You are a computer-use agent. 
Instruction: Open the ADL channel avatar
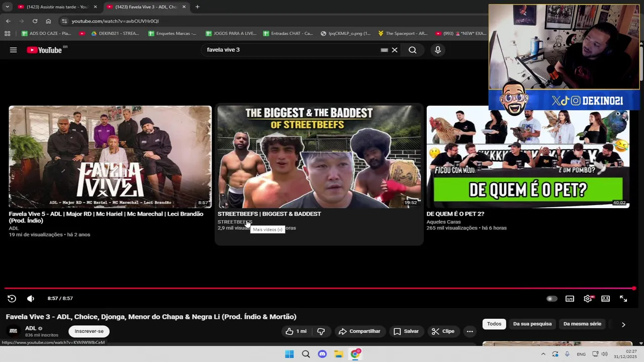(x=14, y=331)
